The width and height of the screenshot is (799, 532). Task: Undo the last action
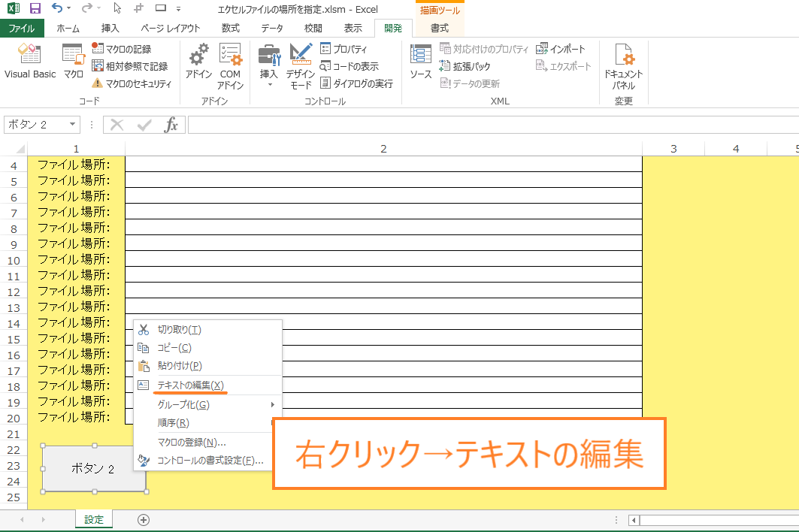(56, 8)
